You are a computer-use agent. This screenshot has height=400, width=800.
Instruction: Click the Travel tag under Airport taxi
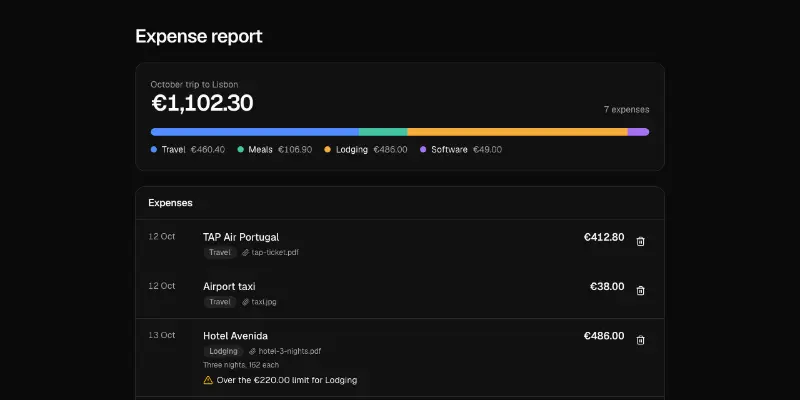pos(220,302)
